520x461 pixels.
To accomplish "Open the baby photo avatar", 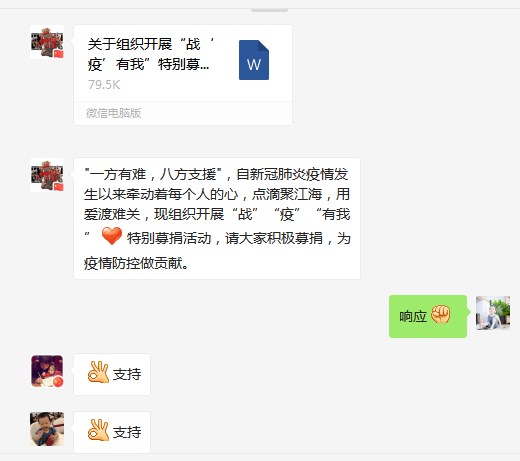I will click(47, 429).
